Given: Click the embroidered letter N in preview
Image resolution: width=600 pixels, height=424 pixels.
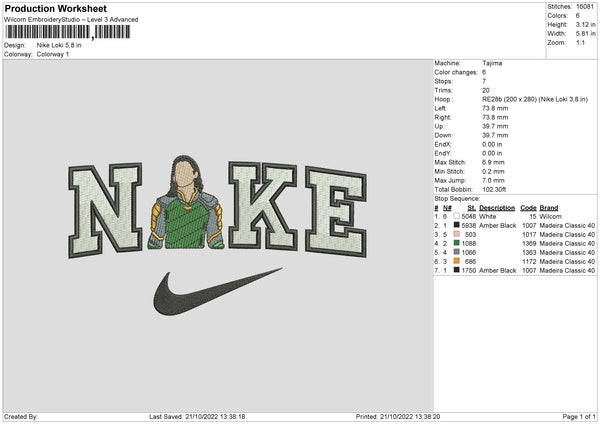Looking at the screenshot, I should point(105,210).
